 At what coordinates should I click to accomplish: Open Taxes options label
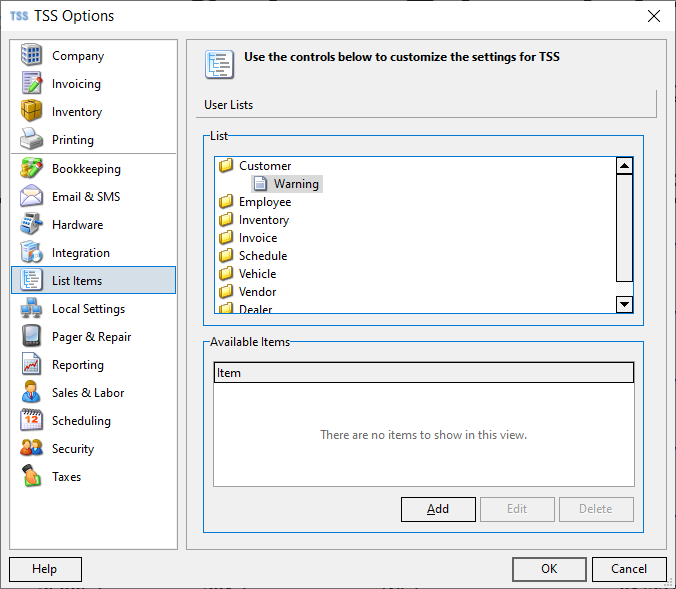coord(66,477)
